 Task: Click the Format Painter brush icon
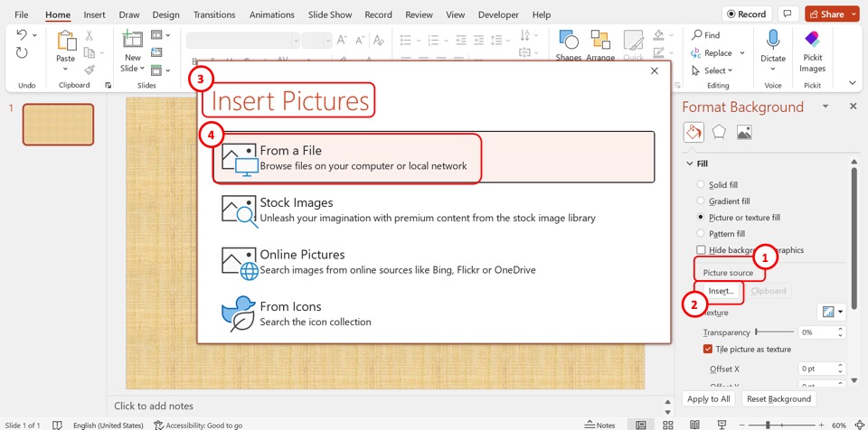[x=89, y=70]
